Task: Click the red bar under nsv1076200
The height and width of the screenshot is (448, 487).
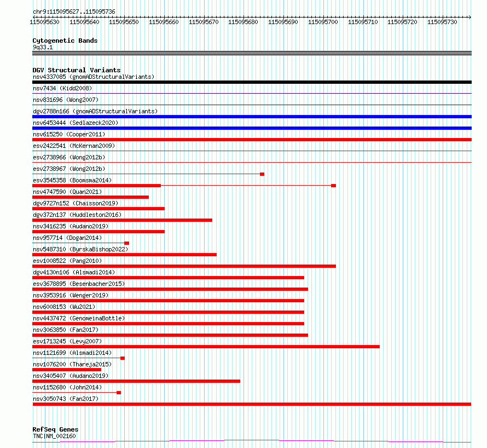Action: tap(67, 370)
